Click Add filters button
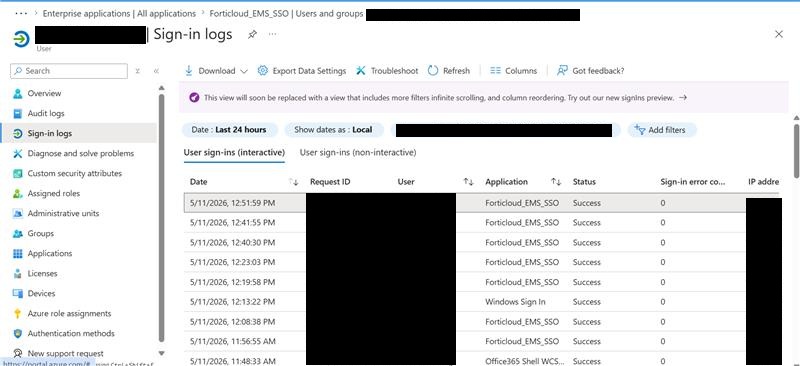The image size is (800, 366). 662,130
